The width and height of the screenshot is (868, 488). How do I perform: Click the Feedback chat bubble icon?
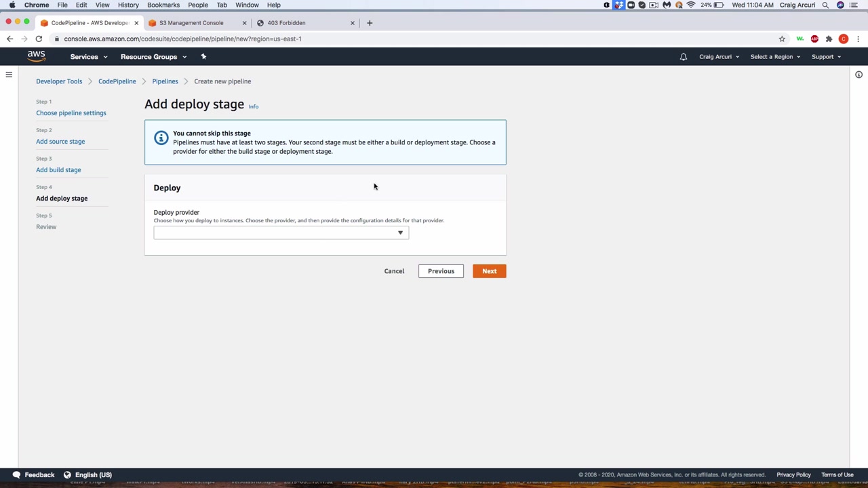(x=16, y=475)
